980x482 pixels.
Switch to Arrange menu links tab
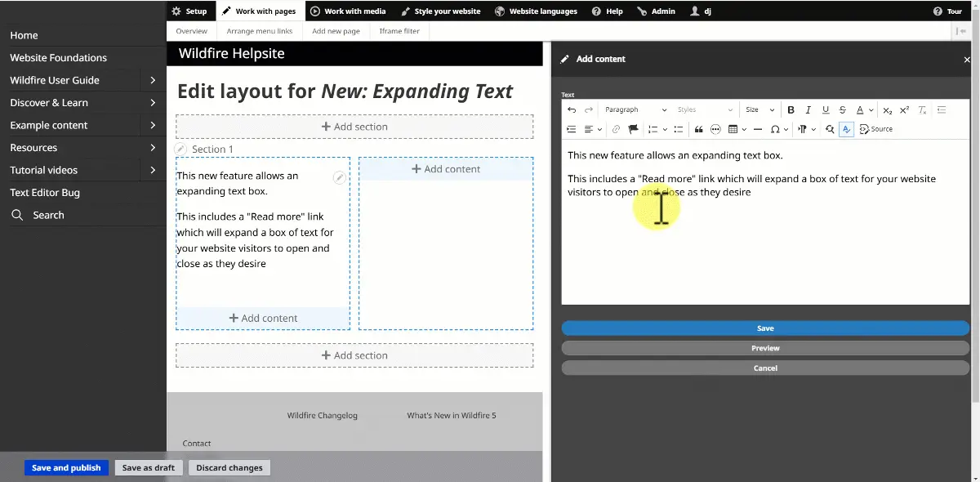[x=259, y=31]
